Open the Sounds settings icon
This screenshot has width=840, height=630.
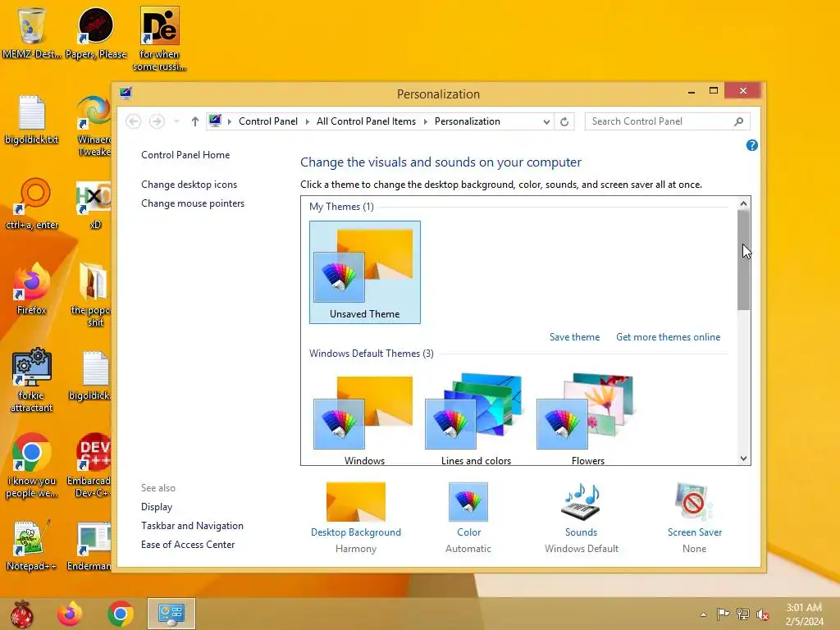pos(581,502)
